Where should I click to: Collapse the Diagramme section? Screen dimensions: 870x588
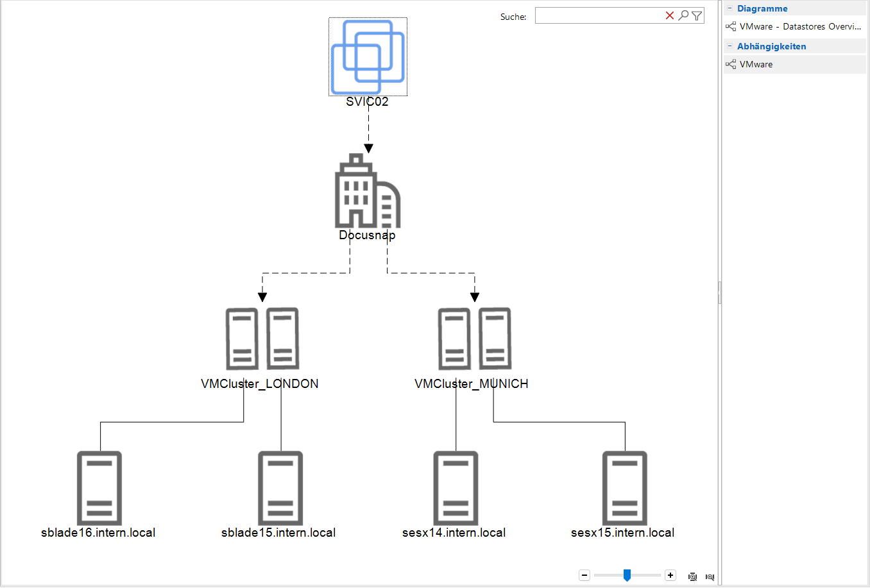pyautogui.click(x=729, y=8)
